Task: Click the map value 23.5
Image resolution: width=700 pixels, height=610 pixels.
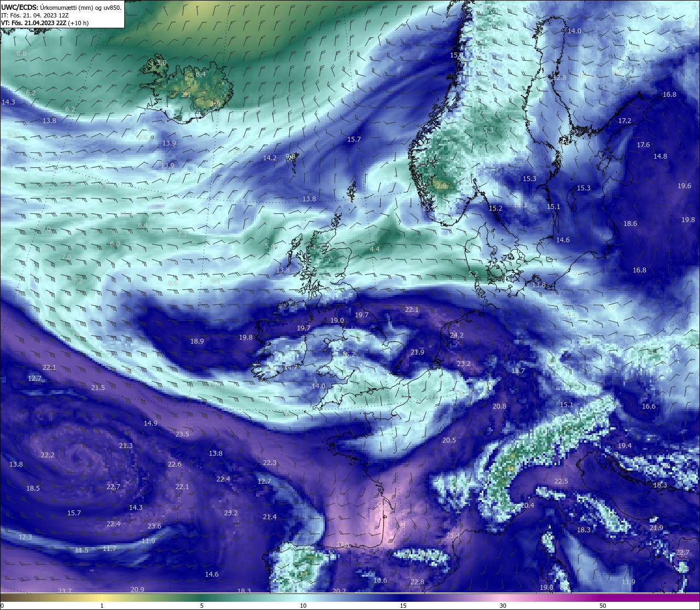Action: click(x=182, y=434)
